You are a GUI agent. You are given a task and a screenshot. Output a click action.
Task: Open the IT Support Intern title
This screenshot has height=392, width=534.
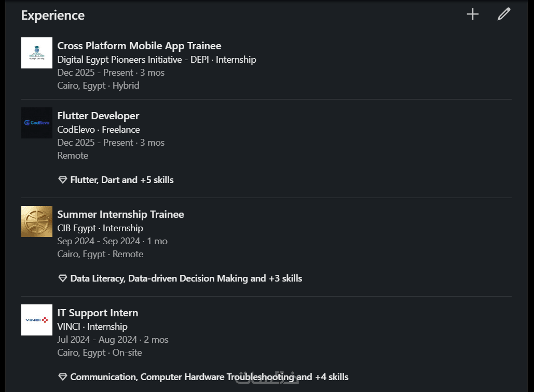[x=98, y=313]
